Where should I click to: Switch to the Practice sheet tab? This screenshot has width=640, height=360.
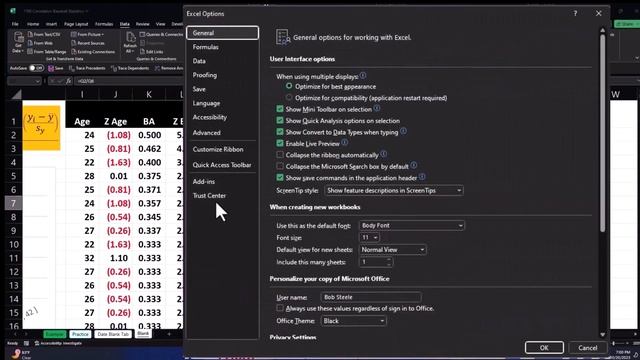pyautogui.click(x=80, y=334)
